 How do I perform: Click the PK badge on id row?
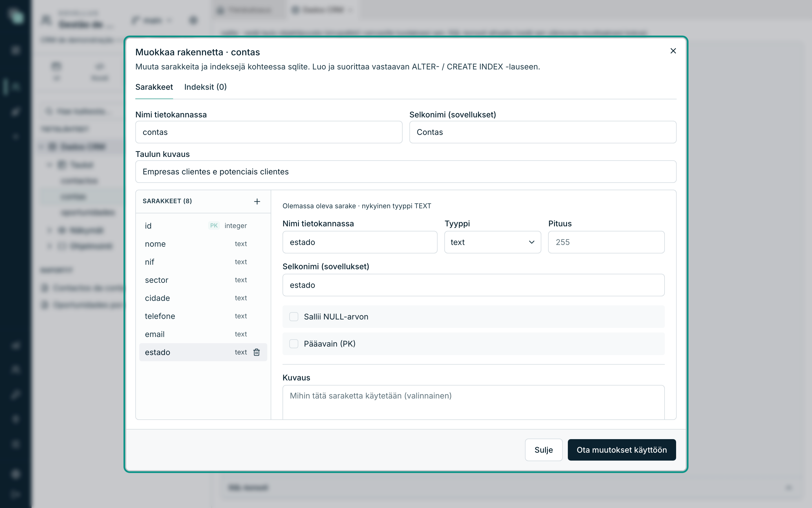[214, 226]
